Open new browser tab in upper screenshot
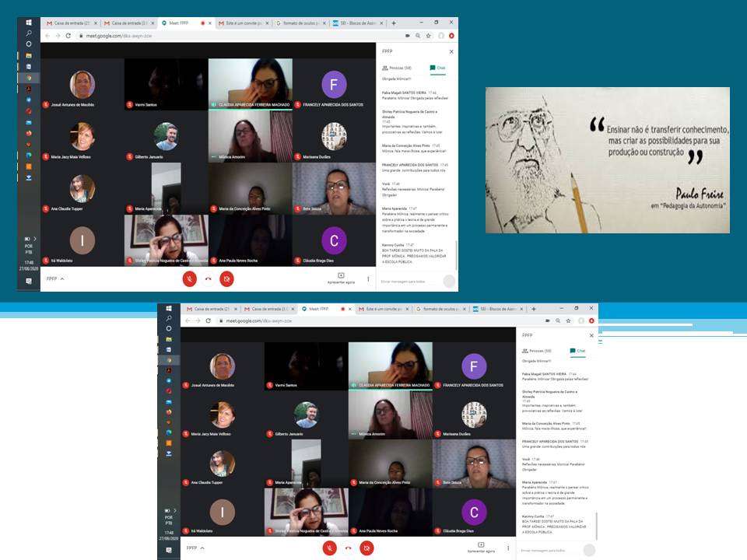747x560 pixels. pos(394,23)
